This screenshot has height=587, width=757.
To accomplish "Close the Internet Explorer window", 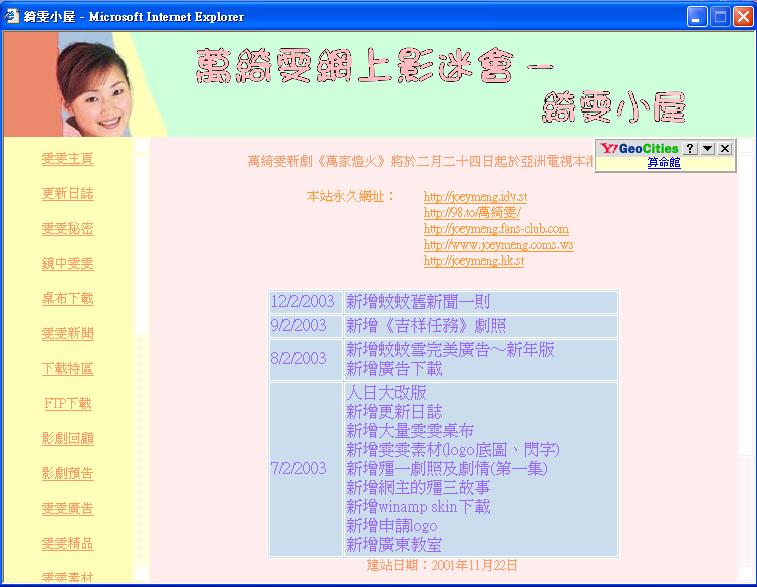I will coord(743,17).
